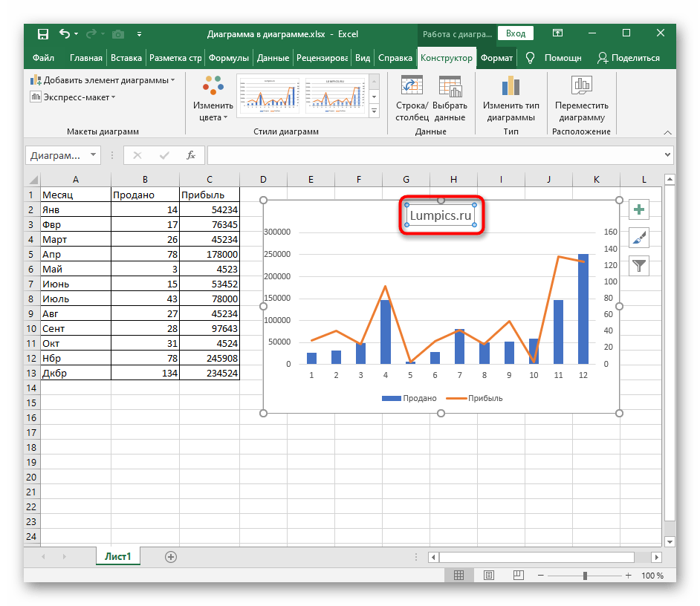Screen dimensions: 700x606
Task: Select the second chart style thumbnail
Action: (x=335, y=94)
